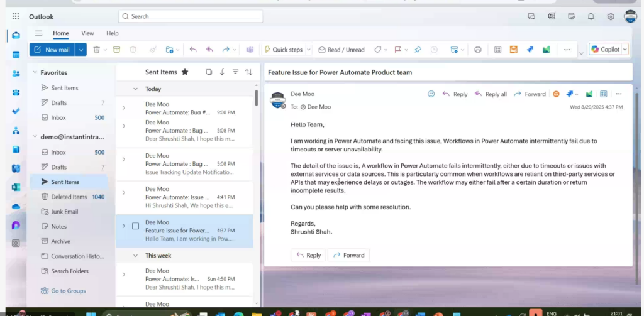Screen dimensions: 644x316
Task: Pin the message using ribbon pin icon
Action: (418, 50)
